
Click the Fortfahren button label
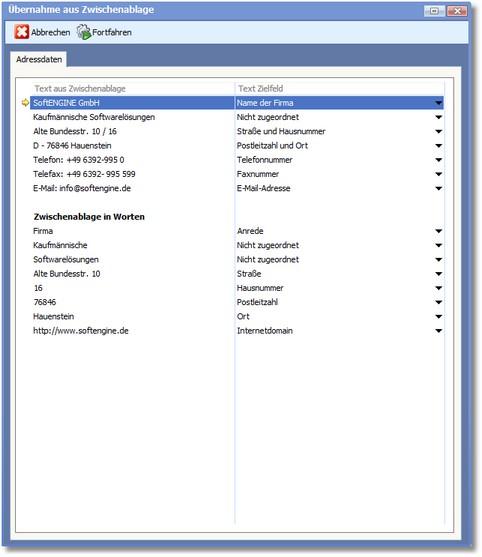(x=112, y=32)
